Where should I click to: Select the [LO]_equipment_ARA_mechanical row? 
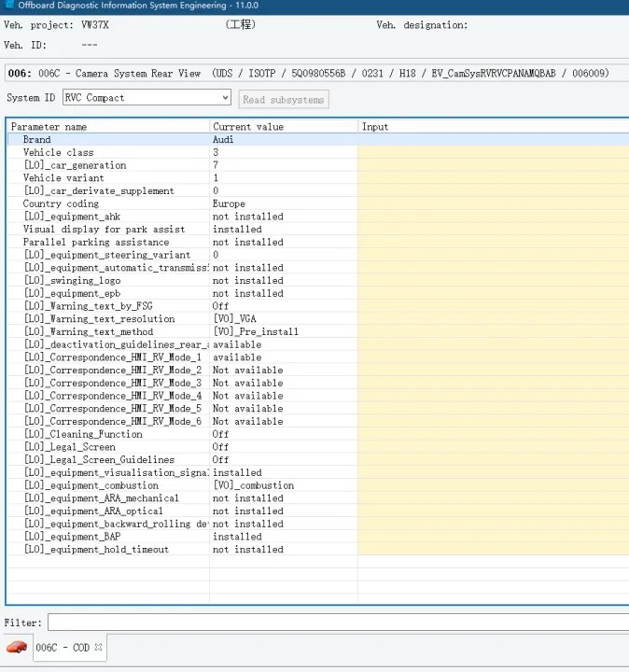coord(318,498)
